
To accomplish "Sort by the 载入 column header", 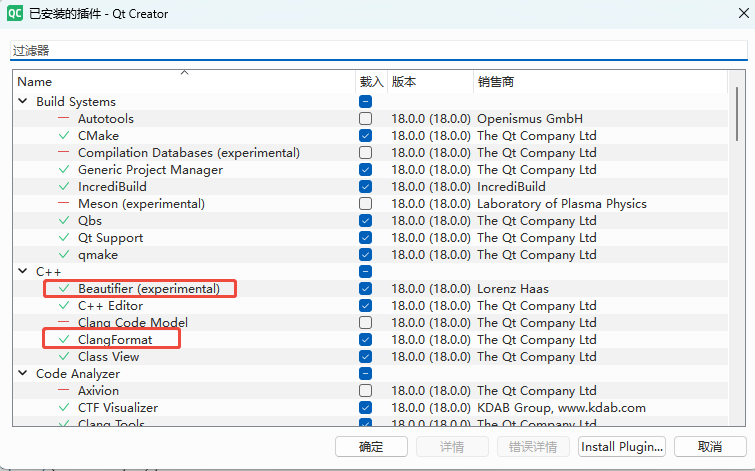I will (371, 81).
